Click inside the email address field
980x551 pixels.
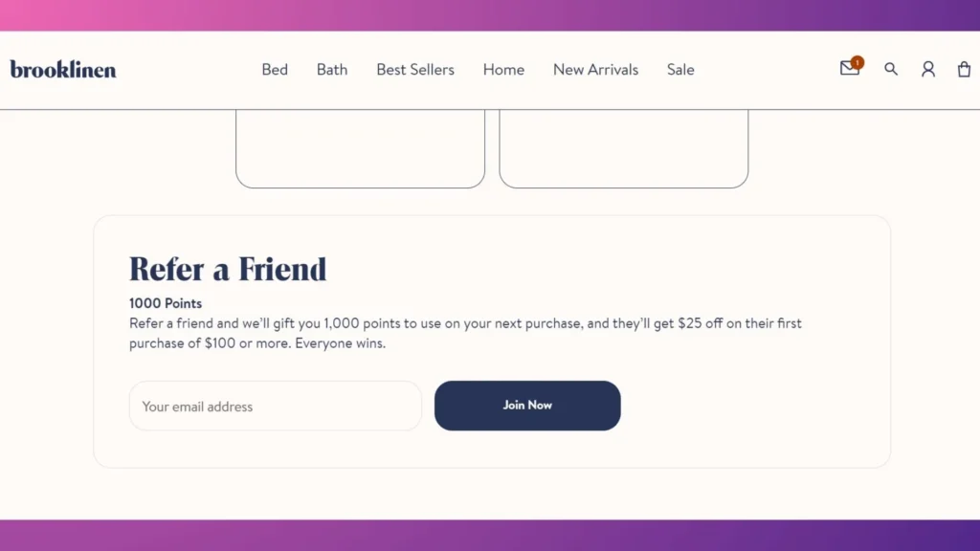coord(275,406)
